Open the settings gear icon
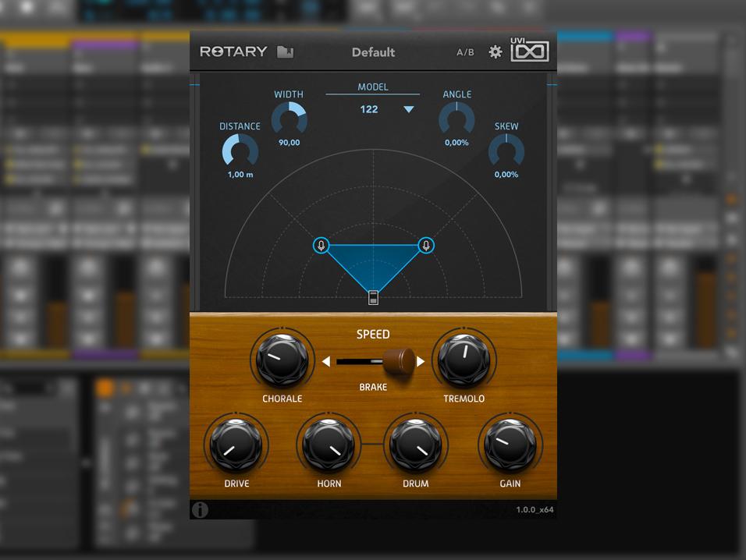 click(x=496, y=52)
